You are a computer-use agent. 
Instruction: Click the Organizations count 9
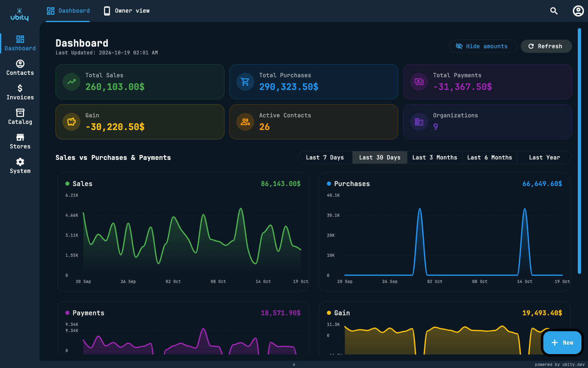(435, 127)
